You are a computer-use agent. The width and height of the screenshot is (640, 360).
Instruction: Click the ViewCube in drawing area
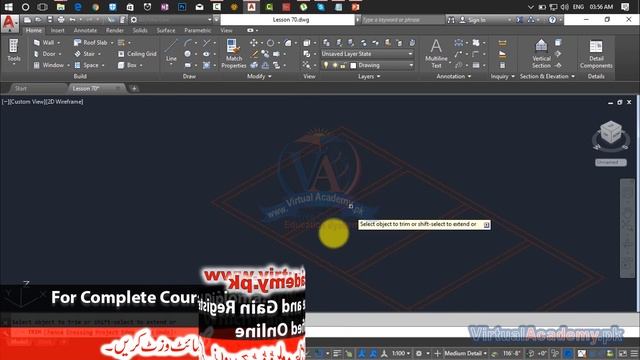pos(611,133)
